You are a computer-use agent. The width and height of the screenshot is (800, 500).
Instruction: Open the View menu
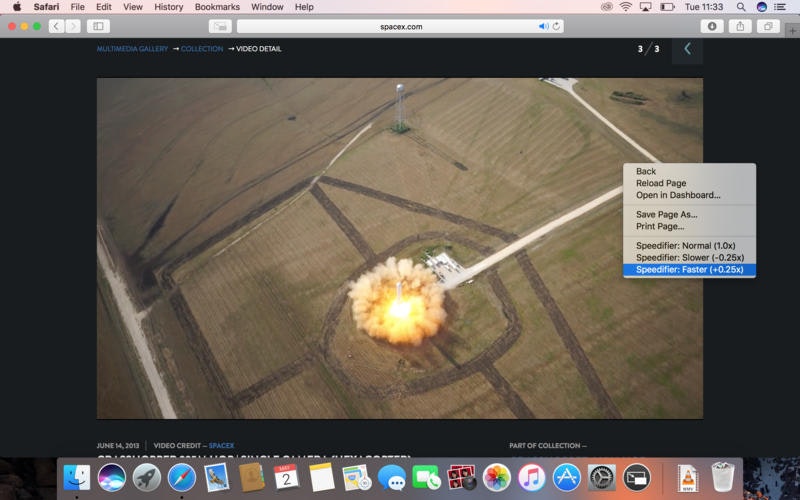(133, 7)
